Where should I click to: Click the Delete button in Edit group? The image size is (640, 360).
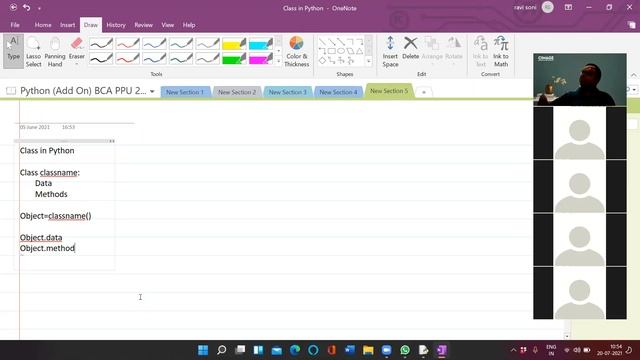pos(411,49)
